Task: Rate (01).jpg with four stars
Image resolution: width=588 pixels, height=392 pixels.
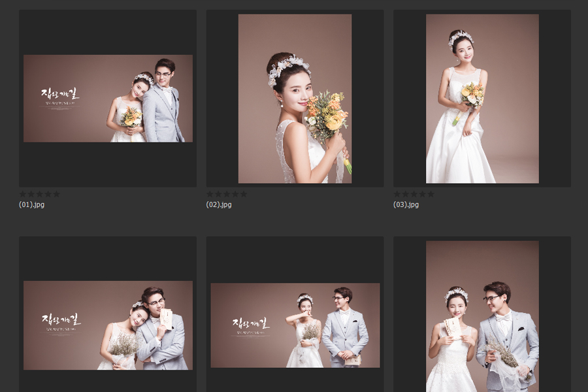Action: click(48, 194)
